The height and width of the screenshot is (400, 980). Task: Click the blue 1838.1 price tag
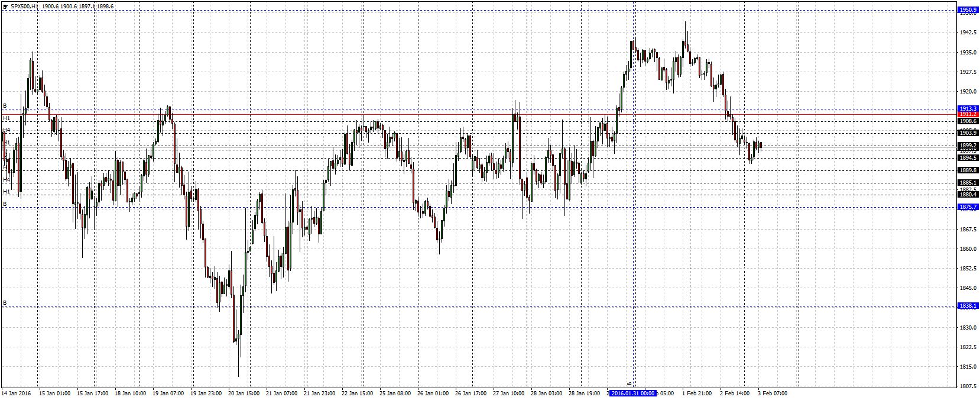point(968,306)
